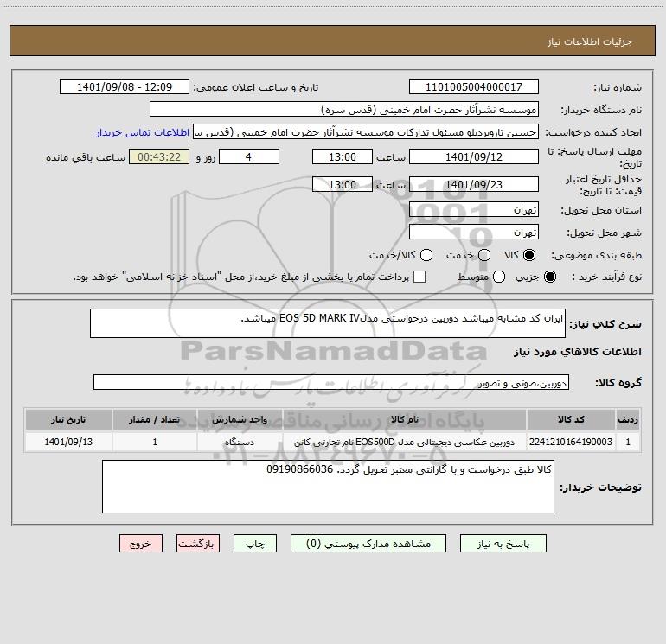Click the goods group field دوربین،صوتی و تصویر

pyautogui.click(x=331, y=382)
